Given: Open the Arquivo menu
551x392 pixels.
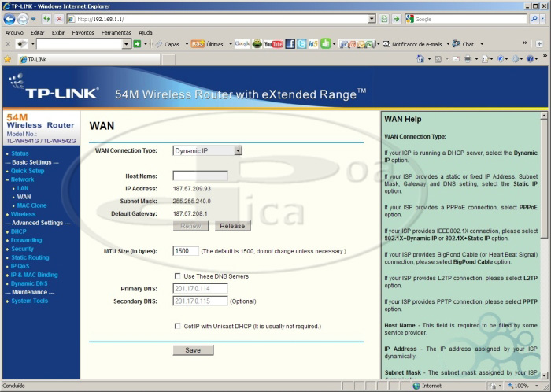Looking at the screenshot, I should click(x=14, y=33).
